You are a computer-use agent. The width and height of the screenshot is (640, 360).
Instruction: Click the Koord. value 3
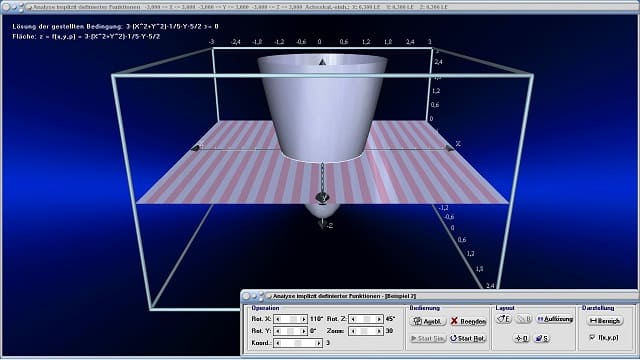328,343
